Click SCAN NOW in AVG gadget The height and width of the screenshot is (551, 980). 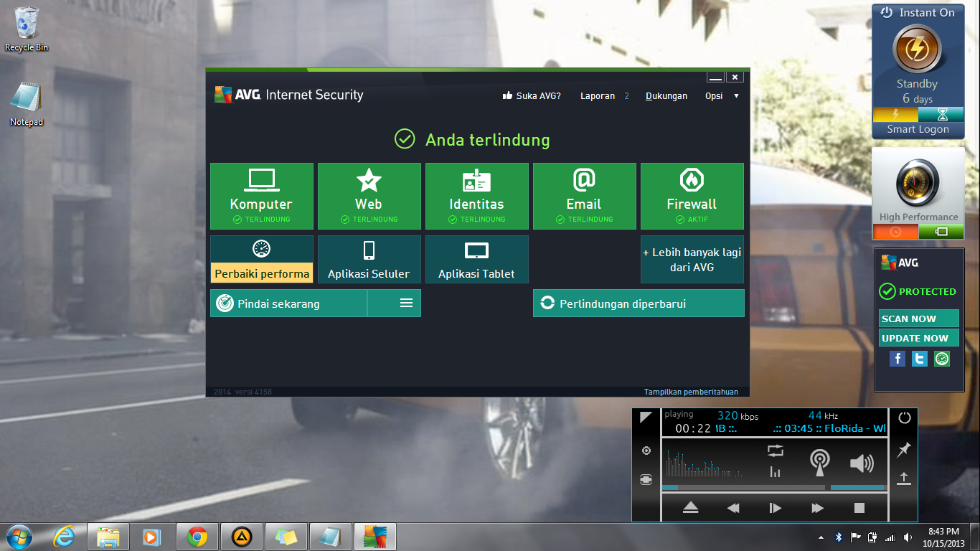[918, 319]
